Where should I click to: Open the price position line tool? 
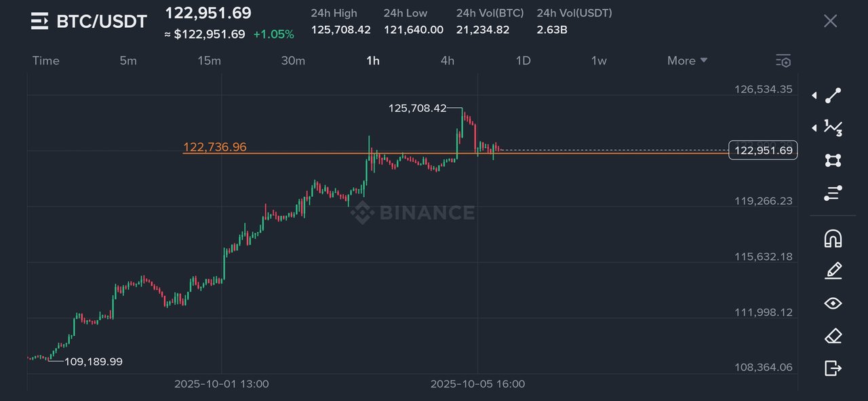click(x=833, y=193)
